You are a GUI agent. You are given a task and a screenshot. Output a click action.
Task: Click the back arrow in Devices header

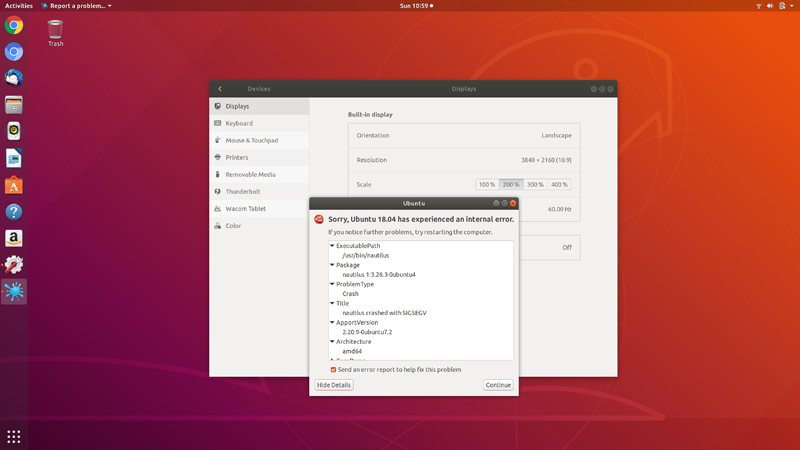[x=220, y=89]
